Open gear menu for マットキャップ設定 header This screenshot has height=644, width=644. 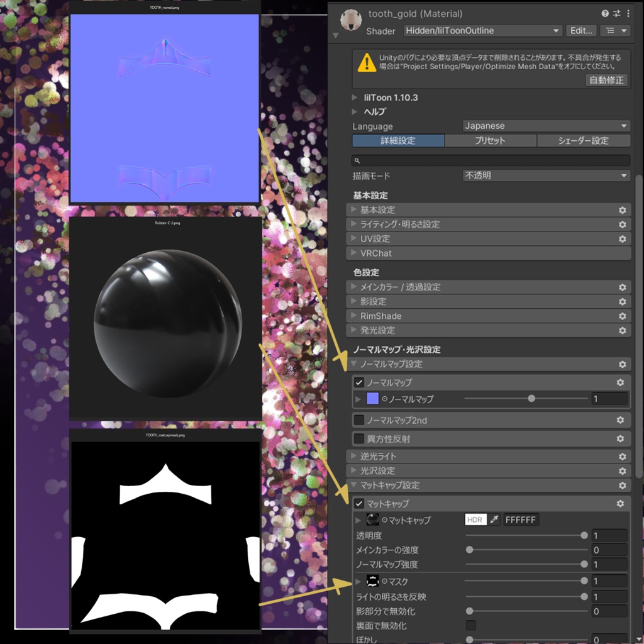[x=622, y=486]
